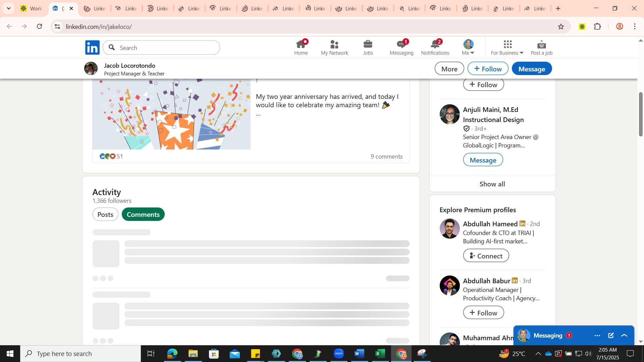This screenshot has width=644, height=362.
Task: Open Windows notification center icon
Action: tap(630, 354)
